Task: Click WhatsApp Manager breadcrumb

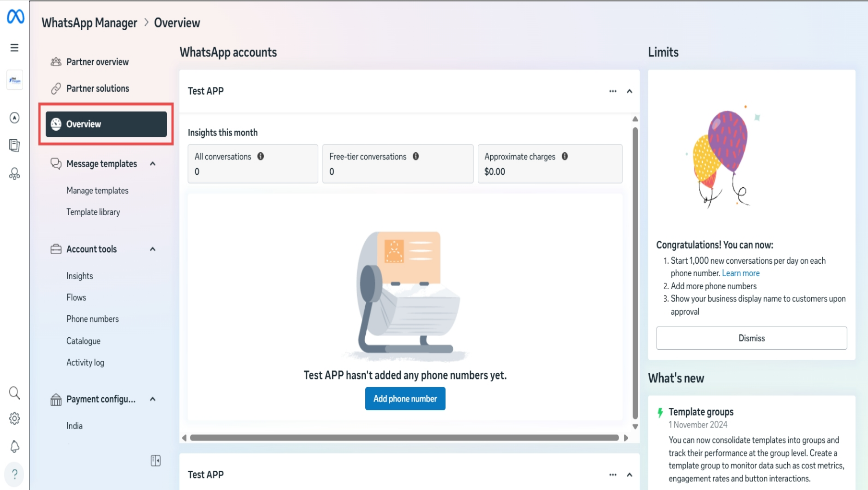Action: 89,23
